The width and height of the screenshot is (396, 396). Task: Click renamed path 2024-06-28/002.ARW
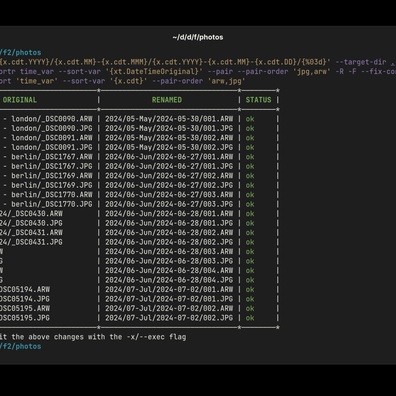[x=169, y=232]
